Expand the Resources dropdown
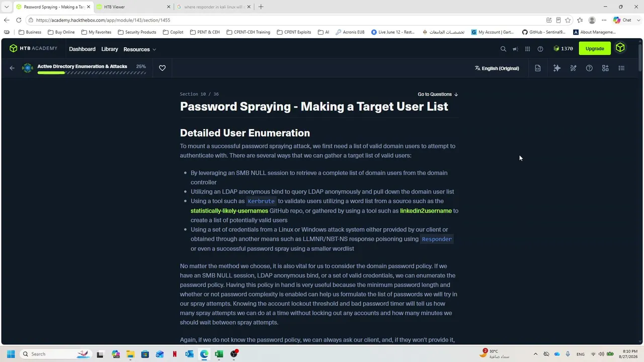Image resolution: width=644 pixels, height=362 pixels. pyautogui.click(x=139, y=49)
